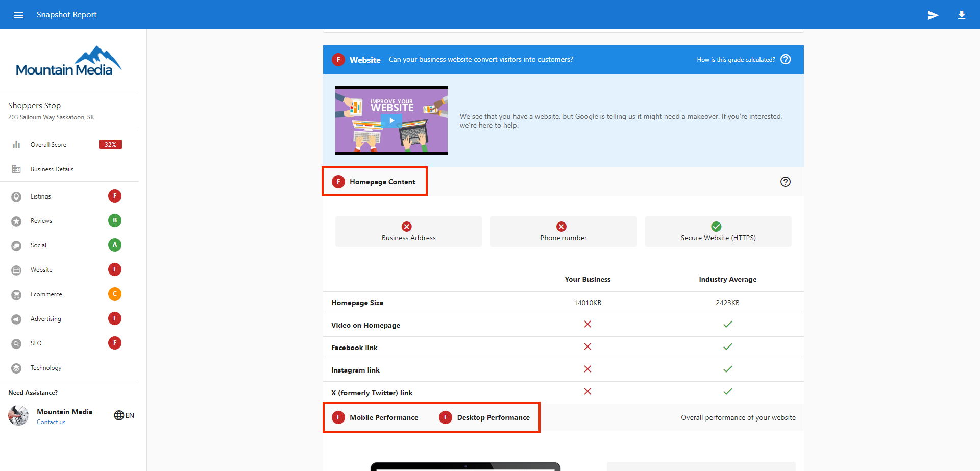This screenshot has height=471, width=980.
Task: Click the Ecommerce cart icon
Action: (x=16, y=295)
